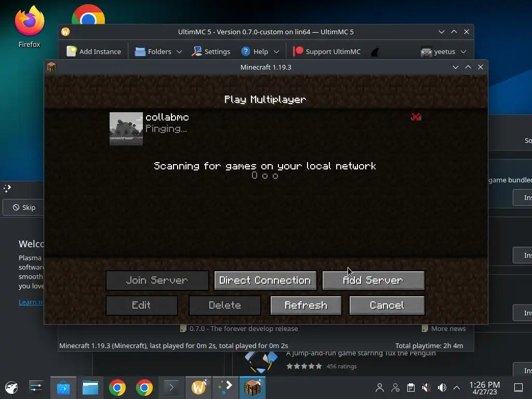Image resolution: width=532 pixels, height=399 pixels.
Task: Click the UltimMC window title icon
Action: (65, 32)
